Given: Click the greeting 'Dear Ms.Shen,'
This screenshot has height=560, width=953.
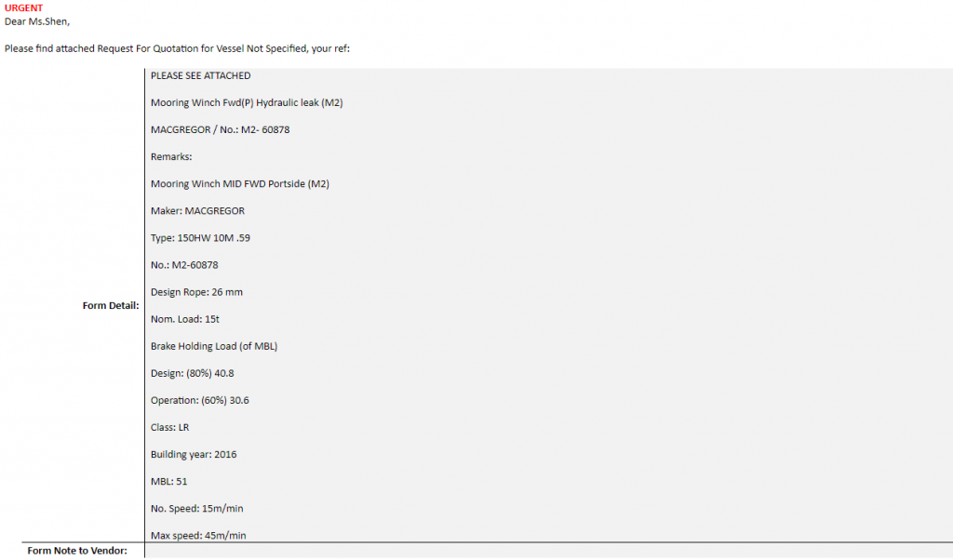Looking at the screenshot, I should click(37, 21).
